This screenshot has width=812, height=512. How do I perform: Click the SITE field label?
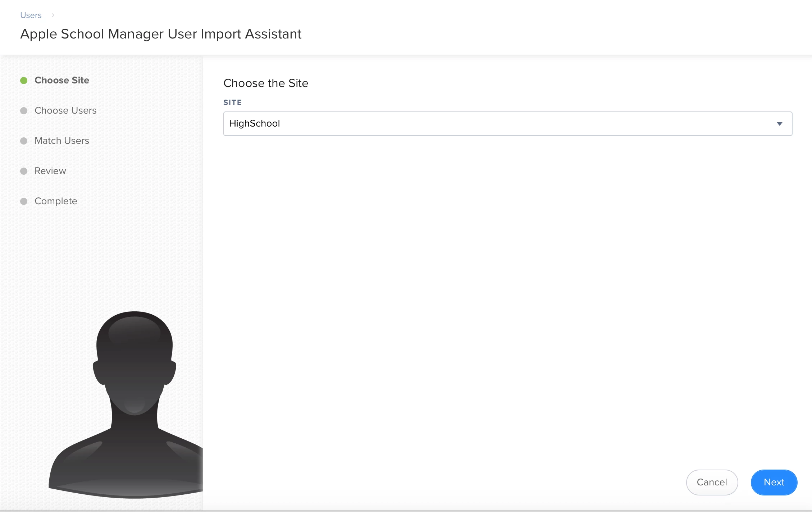232,102
